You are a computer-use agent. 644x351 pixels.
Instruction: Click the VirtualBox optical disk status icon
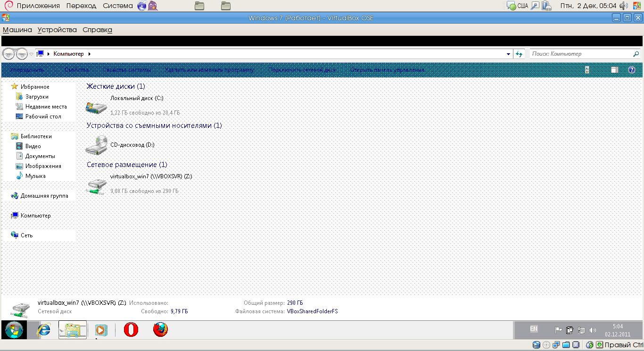(546, 345)
